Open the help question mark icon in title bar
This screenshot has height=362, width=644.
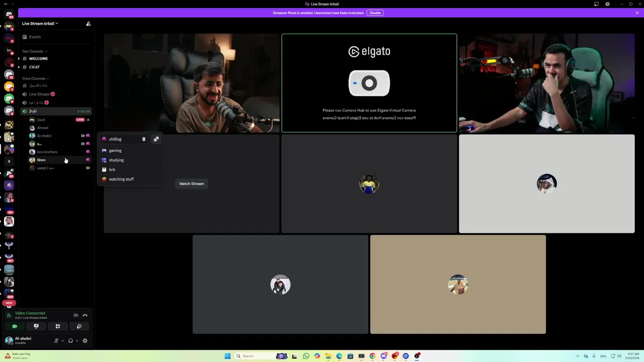[607, 4]
